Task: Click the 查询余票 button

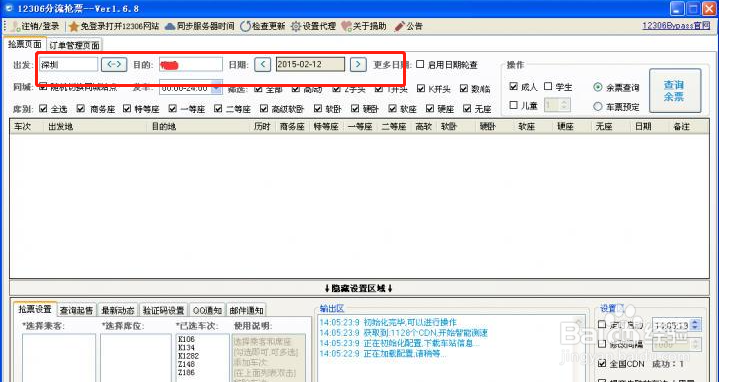Action: point(675,91)
